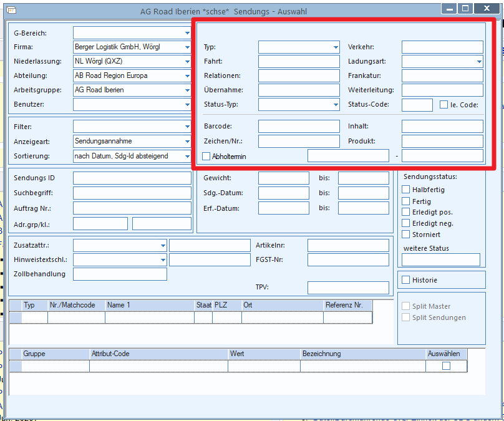Image resolution: width=504 pixels, height=421 pixels.
Task: Click the Artikelnr input field
Action: pos(348,246)
